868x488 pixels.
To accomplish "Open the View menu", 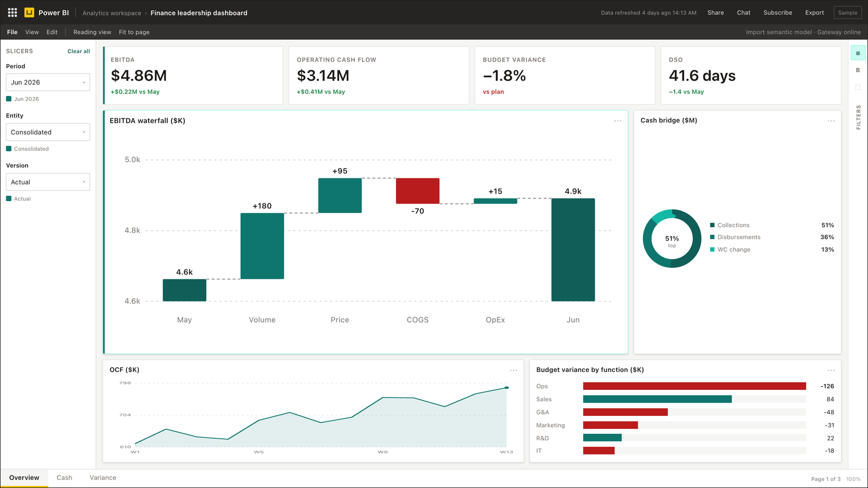I will 32,32.
